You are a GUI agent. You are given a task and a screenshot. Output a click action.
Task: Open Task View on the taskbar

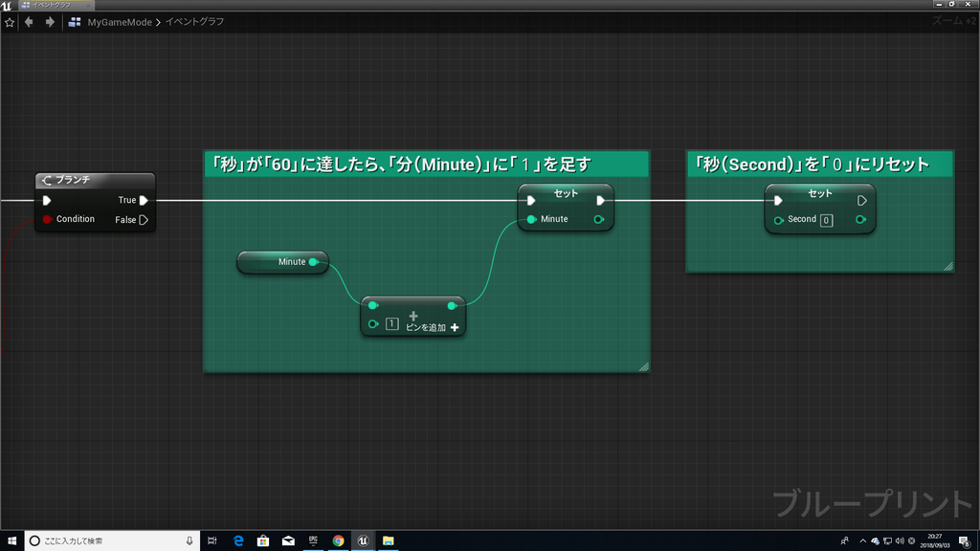point(212,541)
